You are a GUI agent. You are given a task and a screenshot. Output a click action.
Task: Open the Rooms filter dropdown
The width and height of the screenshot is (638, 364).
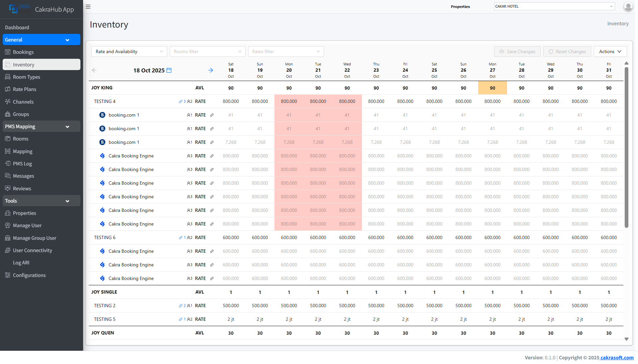[x=207, y=51]
